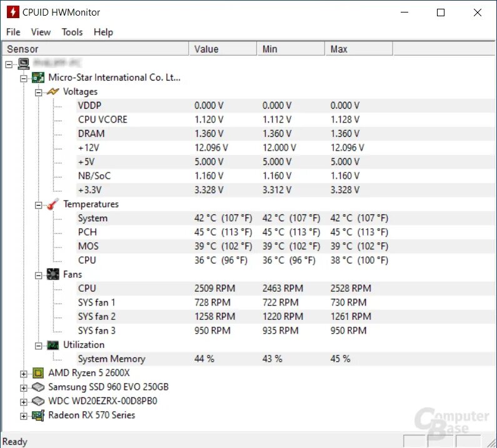This screenshot has width=497, height=448.
Task: Collapse the root computer node
Action: [9, 64]
